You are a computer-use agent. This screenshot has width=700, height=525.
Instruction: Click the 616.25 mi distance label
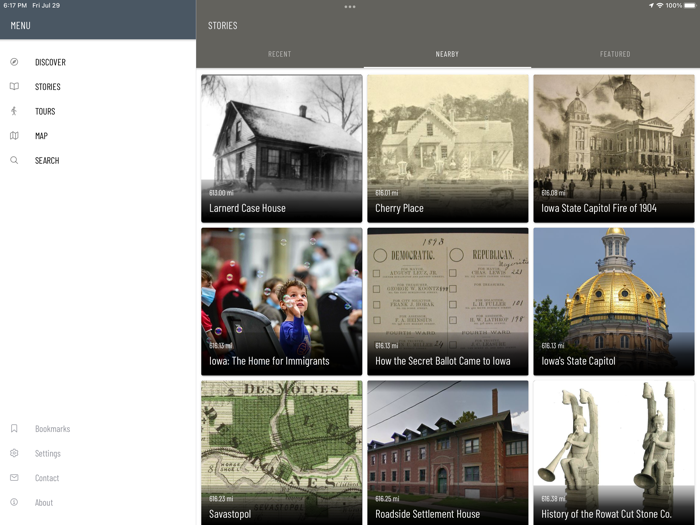click(x=387, y=499)
